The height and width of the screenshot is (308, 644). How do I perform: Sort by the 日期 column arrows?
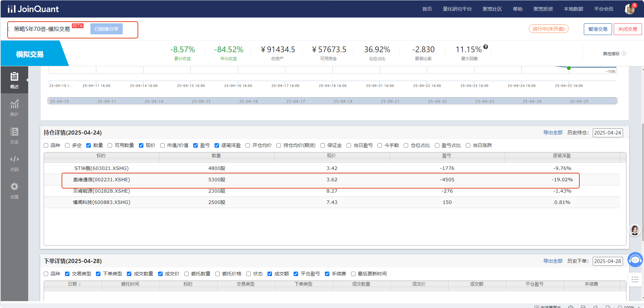point(79,284)
